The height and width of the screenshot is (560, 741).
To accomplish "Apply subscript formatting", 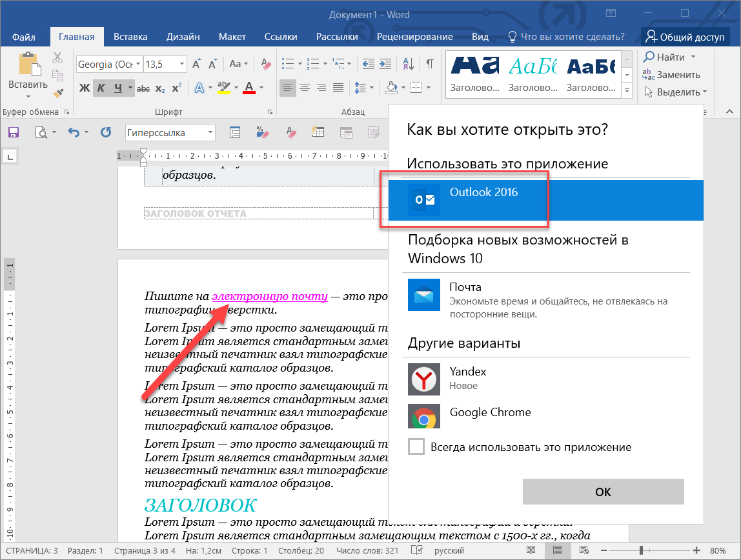I will 160,88.
